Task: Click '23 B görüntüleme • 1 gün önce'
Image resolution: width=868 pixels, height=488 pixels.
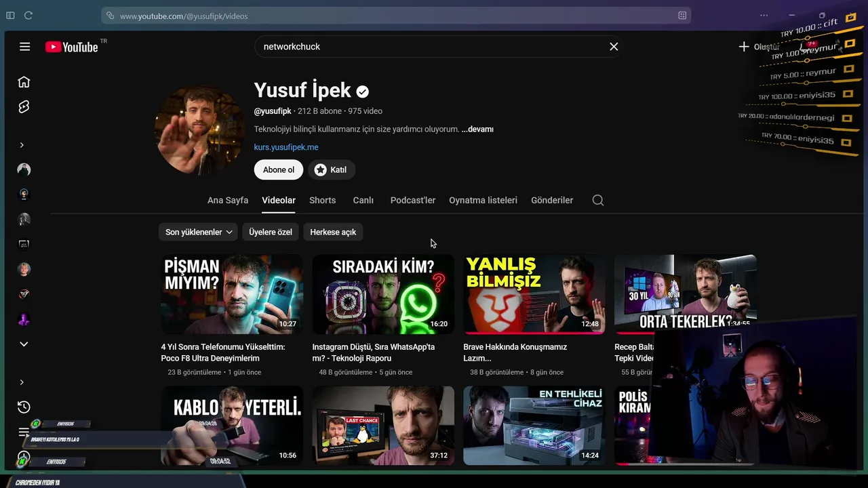Action: click(x=214, y=372)
